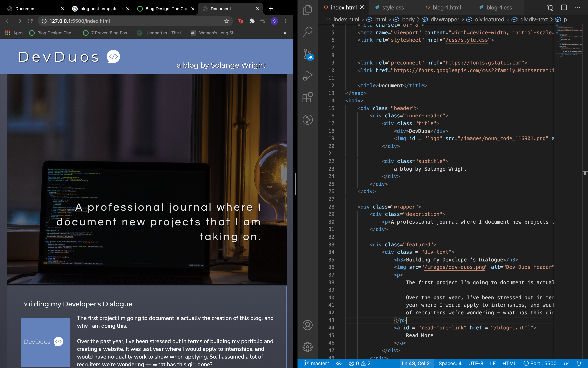Open the Chrome three-dot menu
This screenshot has height=368, width=588.
[285, 21]
